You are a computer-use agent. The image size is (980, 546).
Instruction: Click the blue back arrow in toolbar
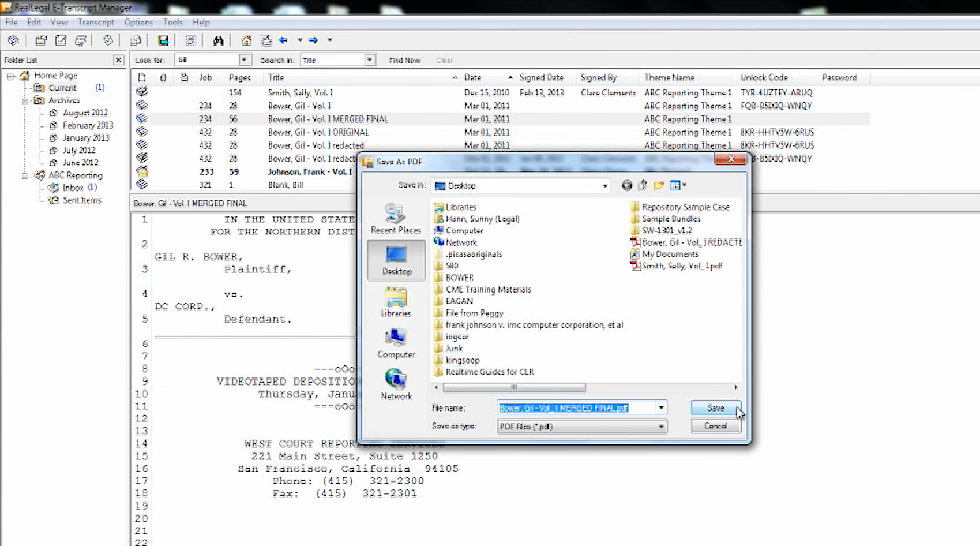(x=283, y=40)
